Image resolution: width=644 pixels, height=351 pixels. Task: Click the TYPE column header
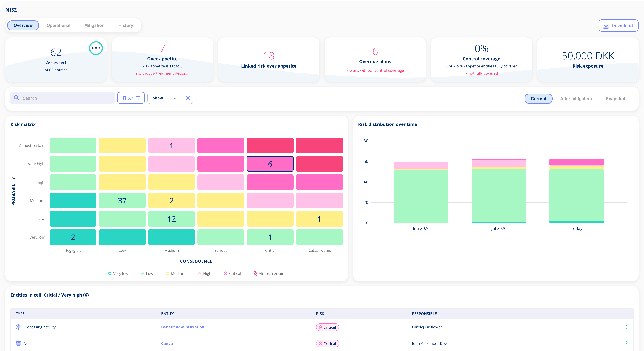20,313
